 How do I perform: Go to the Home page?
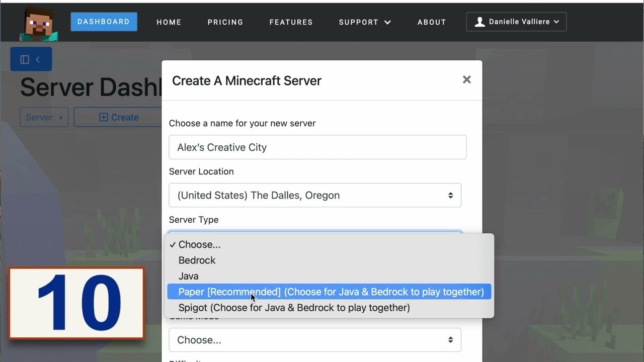169,22
